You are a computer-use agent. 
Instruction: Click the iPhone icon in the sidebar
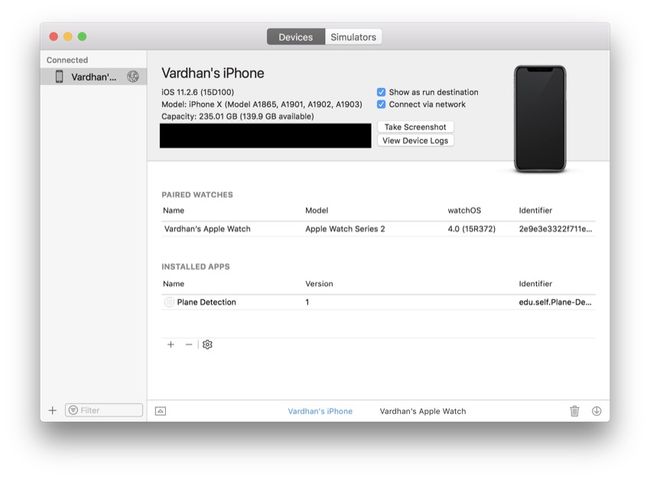[x=59, y=76]
